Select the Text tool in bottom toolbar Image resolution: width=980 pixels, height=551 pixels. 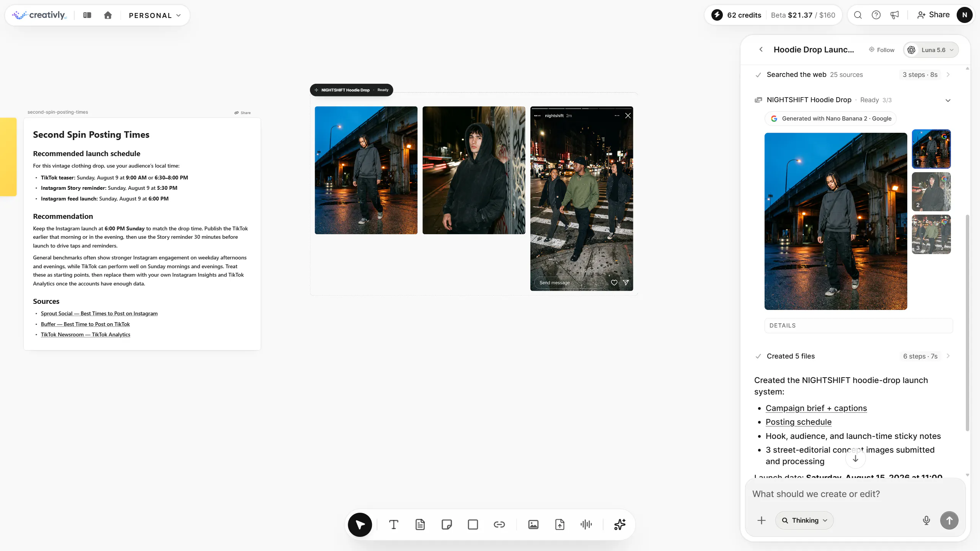pyautogui.click(x=393, y=525)
